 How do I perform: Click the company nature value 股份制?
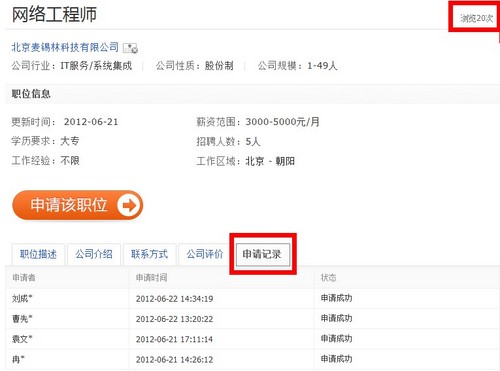pyautogui.click(x=219, y=66)
